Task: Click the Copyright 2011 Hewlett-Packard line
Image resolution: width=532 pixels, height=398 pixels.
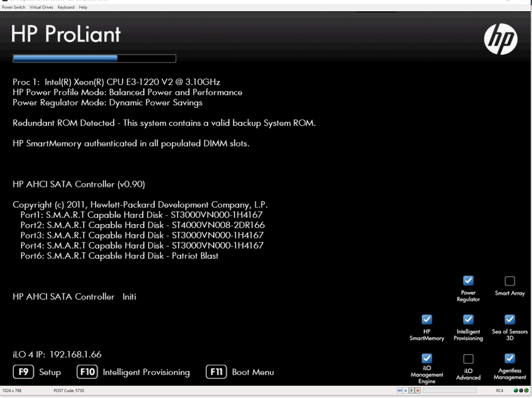Action: coord(140,205)
